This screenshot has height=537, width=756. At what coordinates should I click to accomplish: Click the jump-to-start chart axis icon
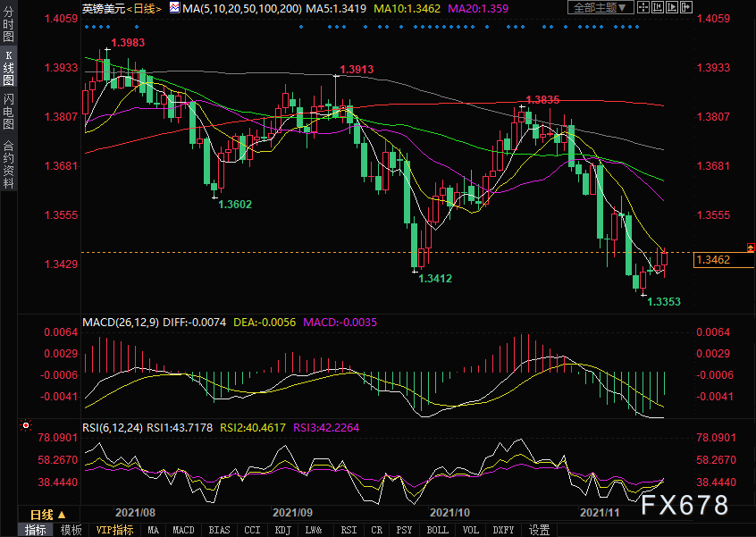[x=658, y=7]
